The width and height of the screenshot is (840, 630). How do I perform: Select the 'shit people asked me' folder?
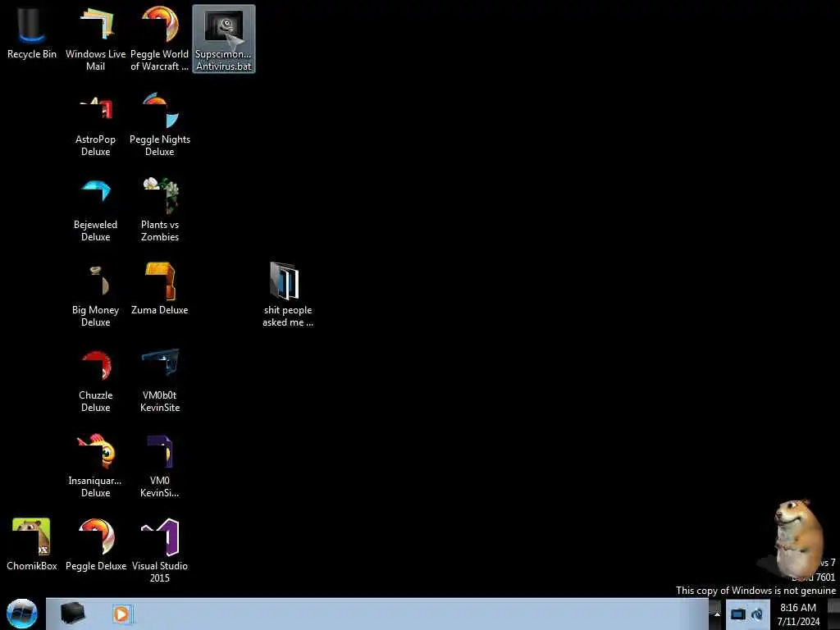[x=288, y=294]
